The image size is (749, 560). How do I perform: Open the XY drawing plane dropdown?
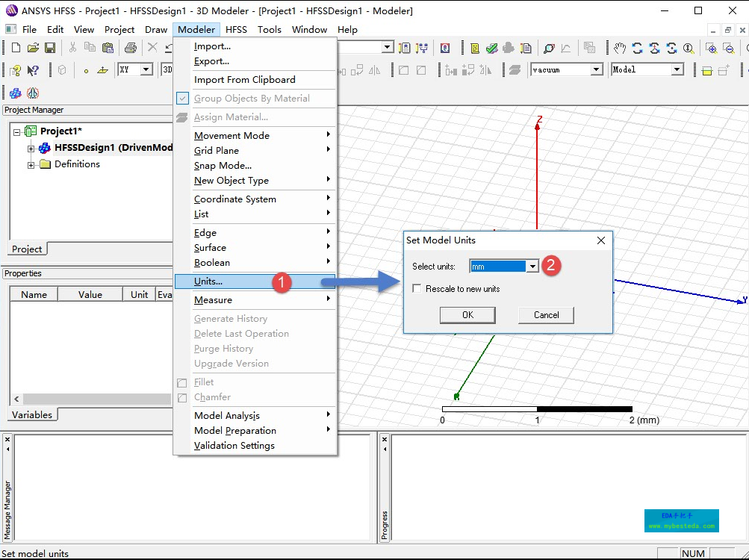click(146, 69)
